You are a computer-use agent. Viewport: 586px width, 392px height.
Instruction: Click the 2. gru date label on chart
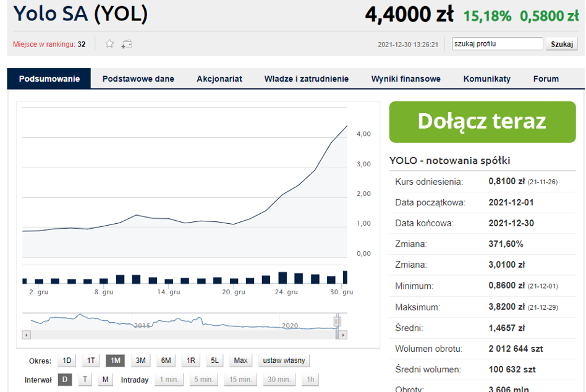(x=39, y=292)
